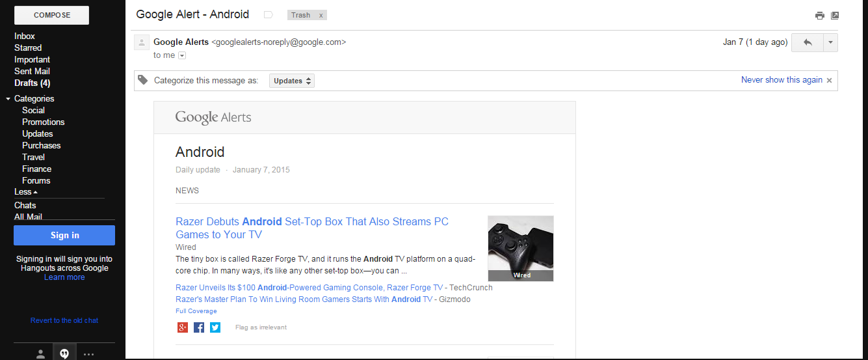Open the Forums category
The height and width of the screenshot is (360, 868).
36,180
